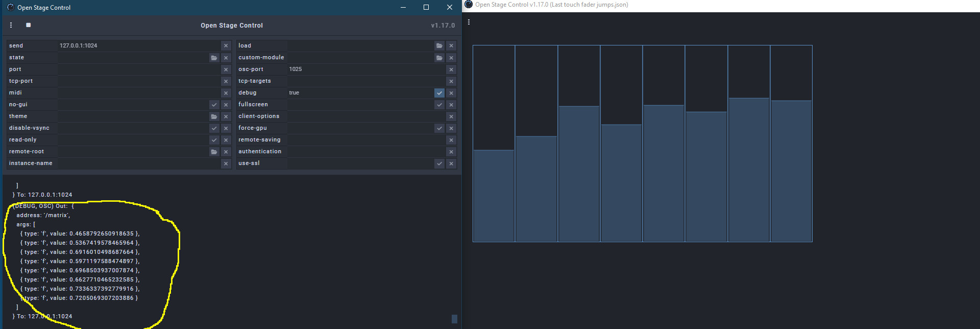Enable the no-gui option
The height and width of the screenshot is (329, 980).
(x=214, y=105)
